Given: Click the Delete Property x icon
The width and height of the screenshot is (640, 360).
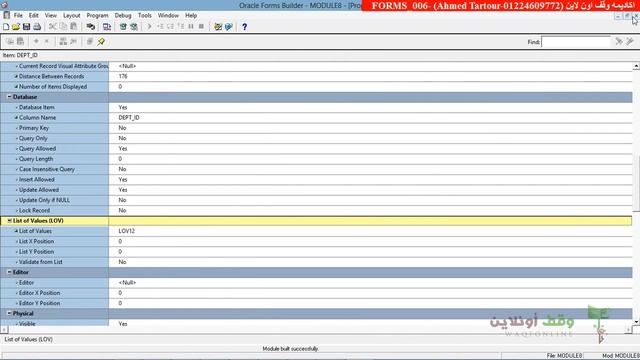Looking at the screenshot, I should tap(47, 42).
